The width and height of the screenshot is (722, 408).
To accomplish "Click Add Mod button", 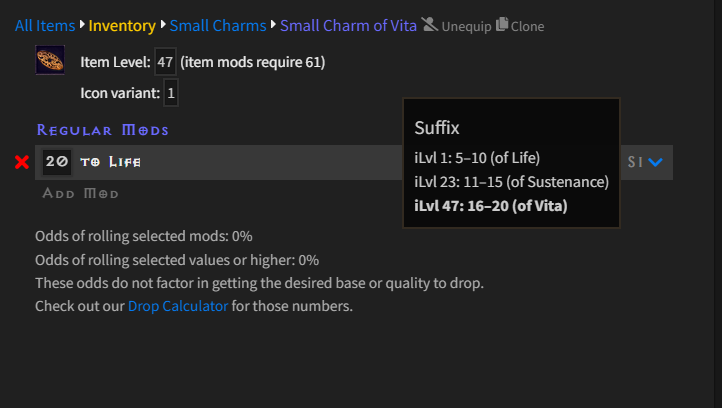I will (x=80, y=193).
